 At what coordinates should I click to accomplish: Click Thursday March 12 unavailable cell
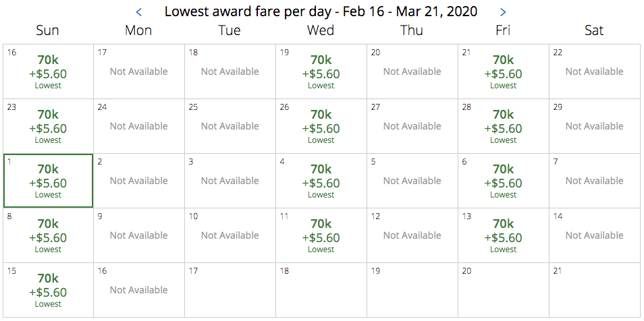412,235
